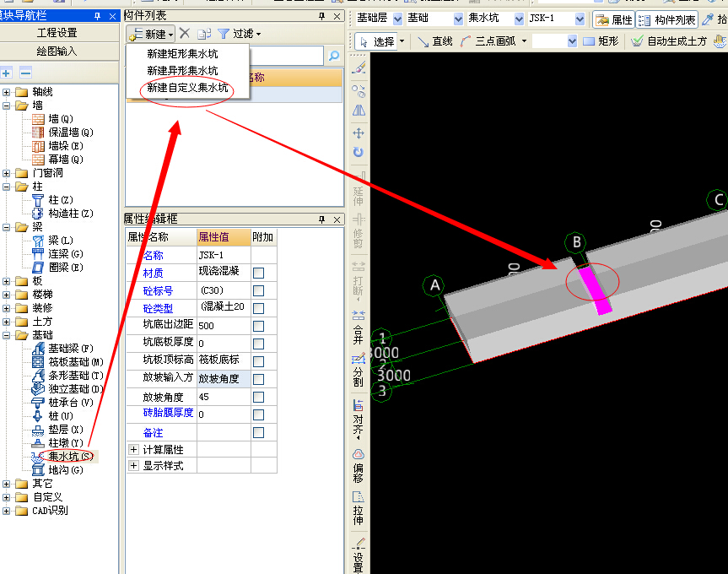Click the delete X icon in 构件列表 toolbar
Viewport: 728px width, 574px height.
(x=185, y=34)
